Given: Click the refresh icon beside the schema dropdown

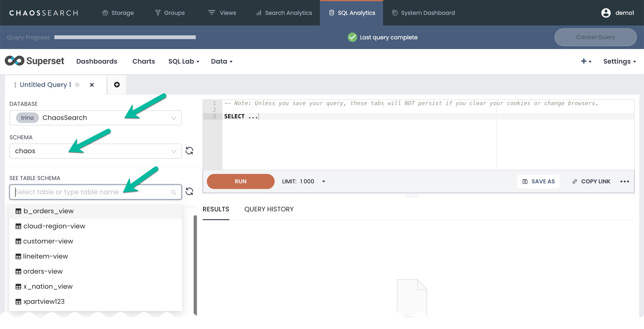Looking at the screenshot, I should pyautogui.click(x=189, y=151).
